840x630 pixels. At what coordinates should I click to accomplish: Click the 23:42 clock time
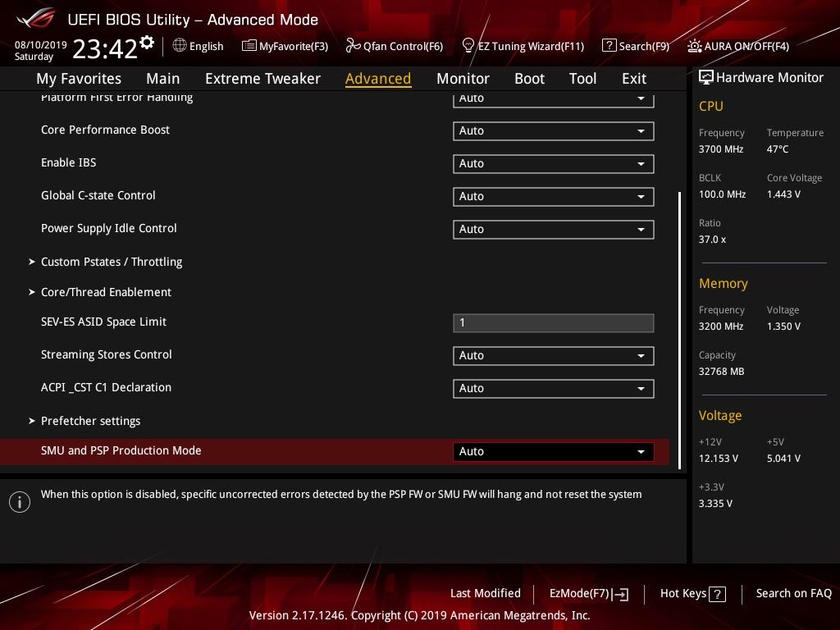coord(105,49)
